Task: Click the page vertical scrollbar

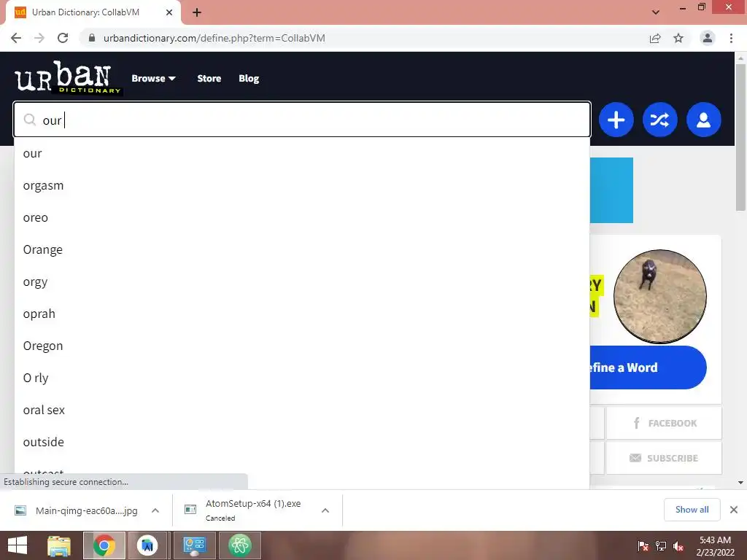Action: pos(740,136)
